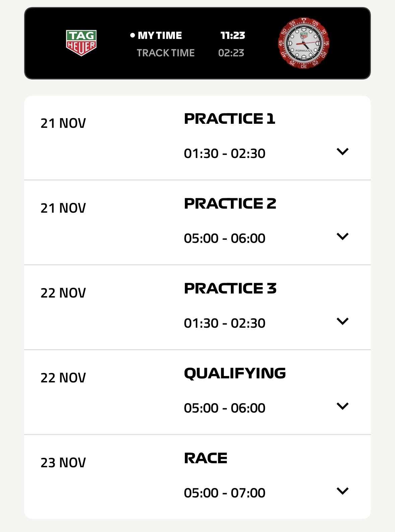Click the Qualifying title

[x=235, y=373]
